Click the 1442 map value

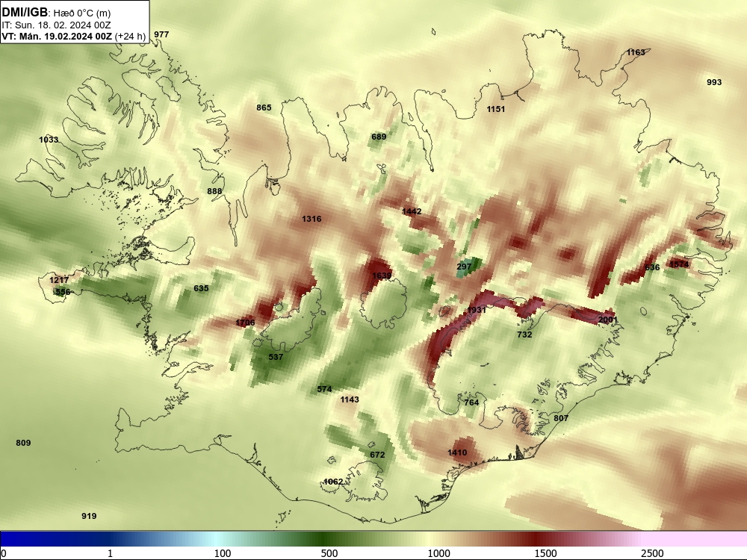[x=412, y=211]
